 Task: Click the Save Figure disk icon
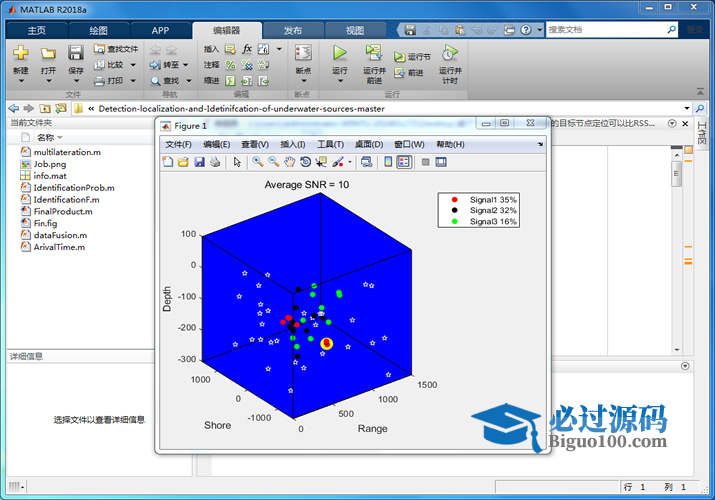(199, 162)
